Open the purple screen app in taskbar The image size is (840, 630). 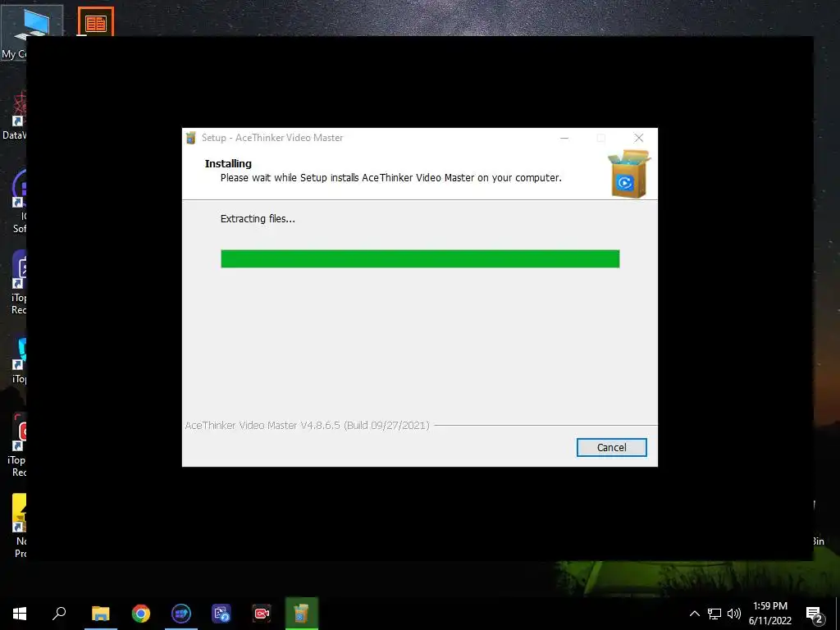point(221,614)
